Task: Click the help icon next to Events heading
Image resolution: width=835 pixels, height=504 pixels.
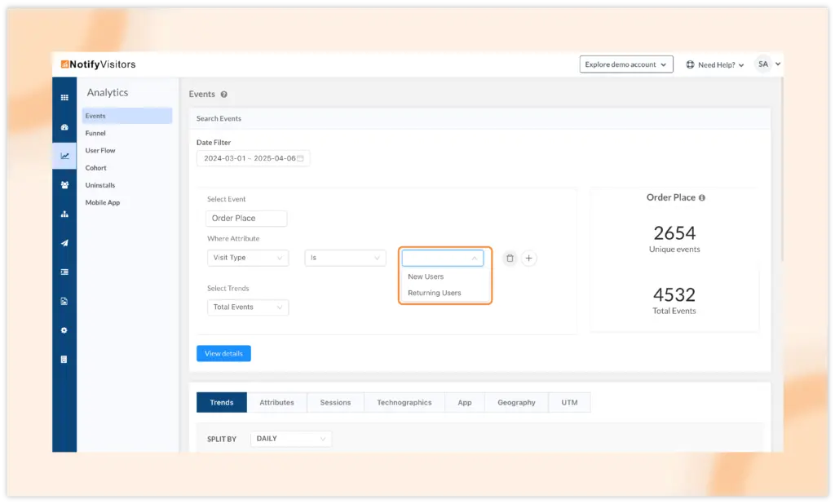Action: click(224, 95)
